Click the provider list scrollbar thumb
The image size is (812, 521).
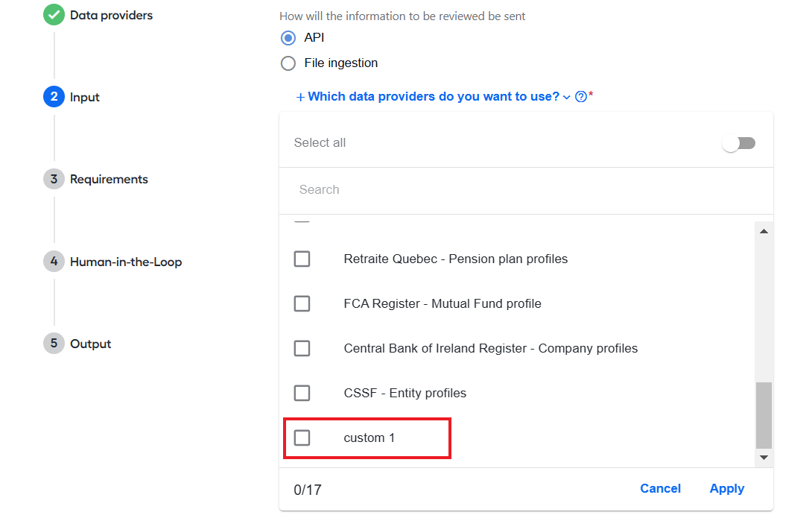coord(764,415)
